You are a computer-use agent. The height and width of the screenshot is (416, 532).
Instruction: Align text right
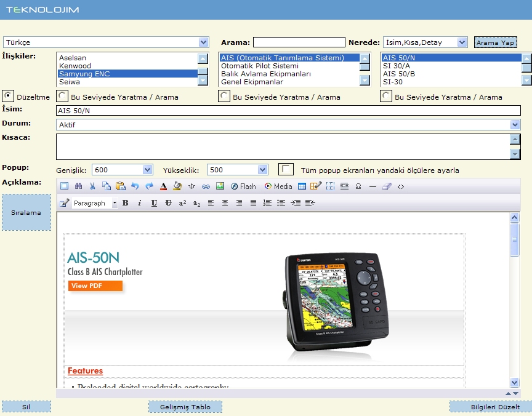pos(239,202)
